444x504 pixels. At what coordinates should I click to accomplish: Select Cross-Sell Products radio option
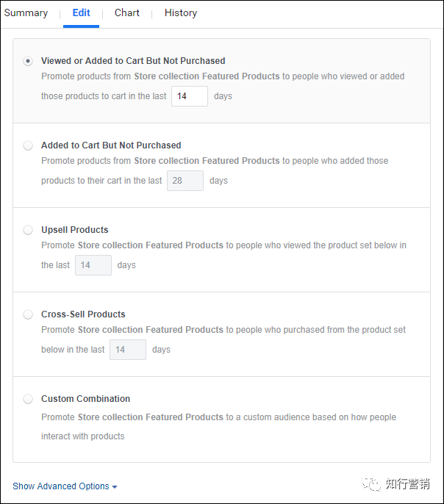click(x=28, y=314)
